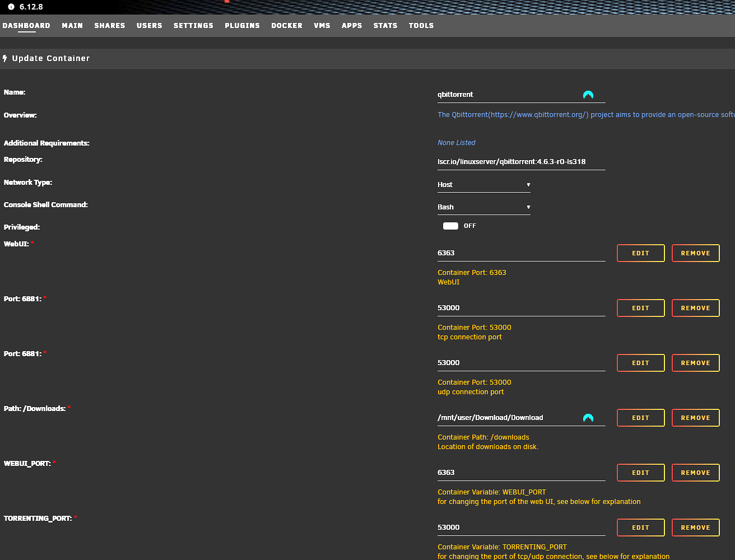
Task: Edit the WEBUI_PORT container variable
Action: pyautogui.click(x=640, y=472)
